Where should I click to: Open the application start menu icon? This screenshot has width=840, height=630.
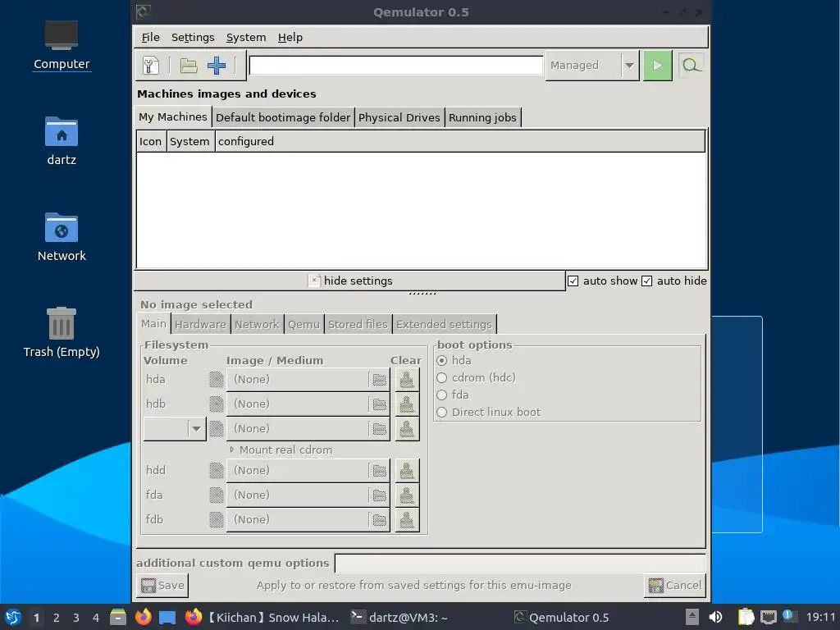pyautogui.click(x=13, y=617)
